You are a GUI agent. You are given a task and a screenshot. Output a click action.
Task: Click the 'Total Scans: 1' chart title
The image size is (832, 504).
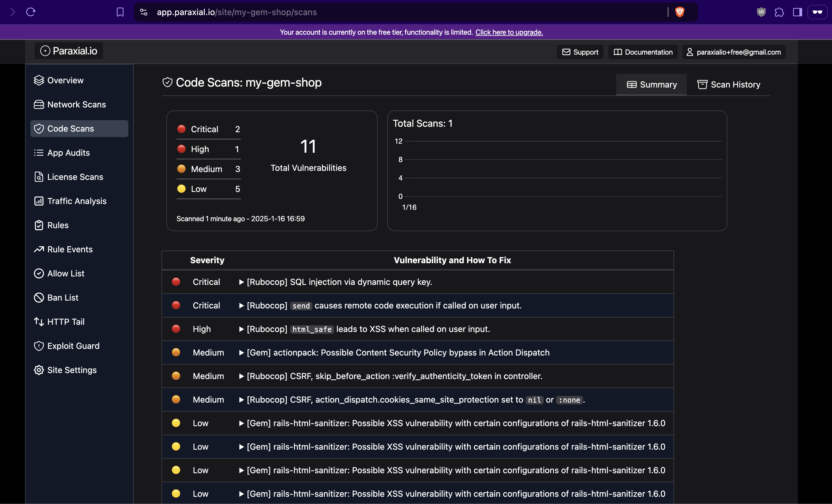point(422,123)
